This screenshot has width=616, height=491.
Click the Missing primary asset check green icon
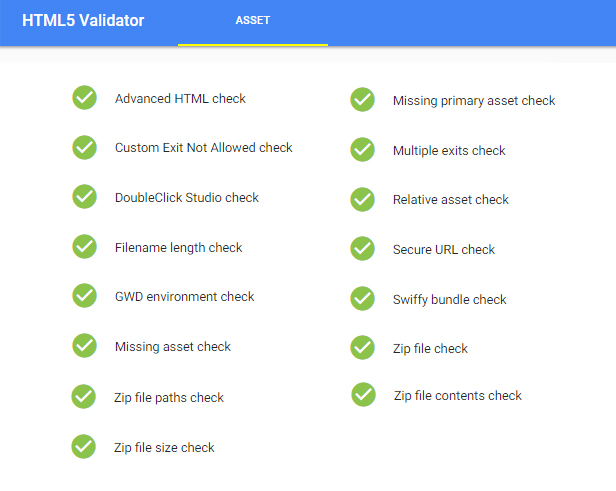click(x=363, y=99)
